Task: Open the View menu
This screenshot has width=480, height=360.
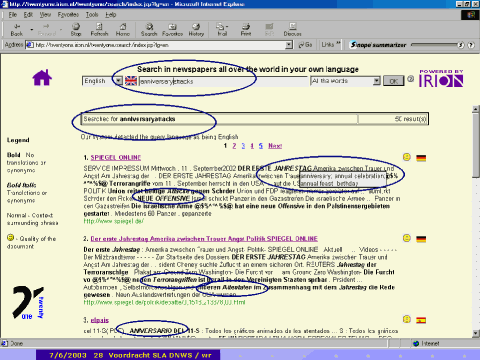Action: pyautogui.click(x=45, y=15)
